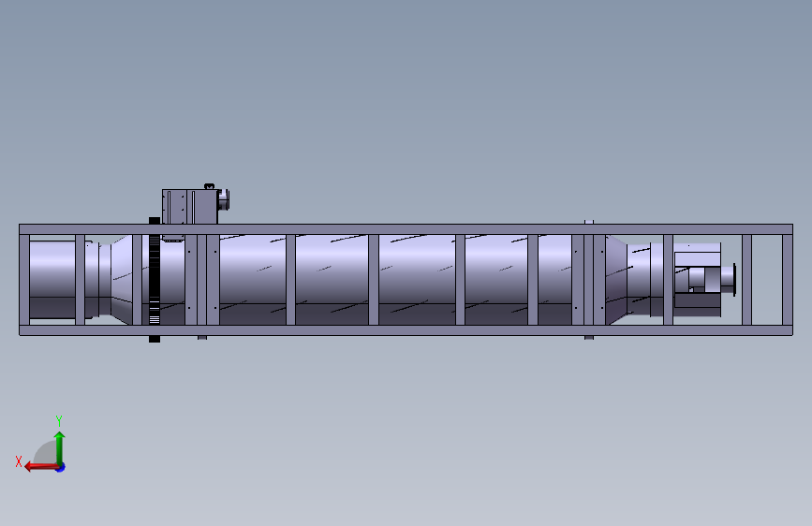Click the red X axis arrow of the triad

pos(41,467)
